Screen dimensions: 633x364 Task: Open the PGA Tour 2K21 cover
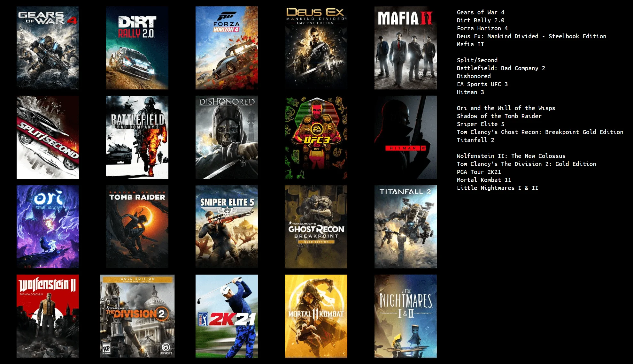(x=227, y=316)
